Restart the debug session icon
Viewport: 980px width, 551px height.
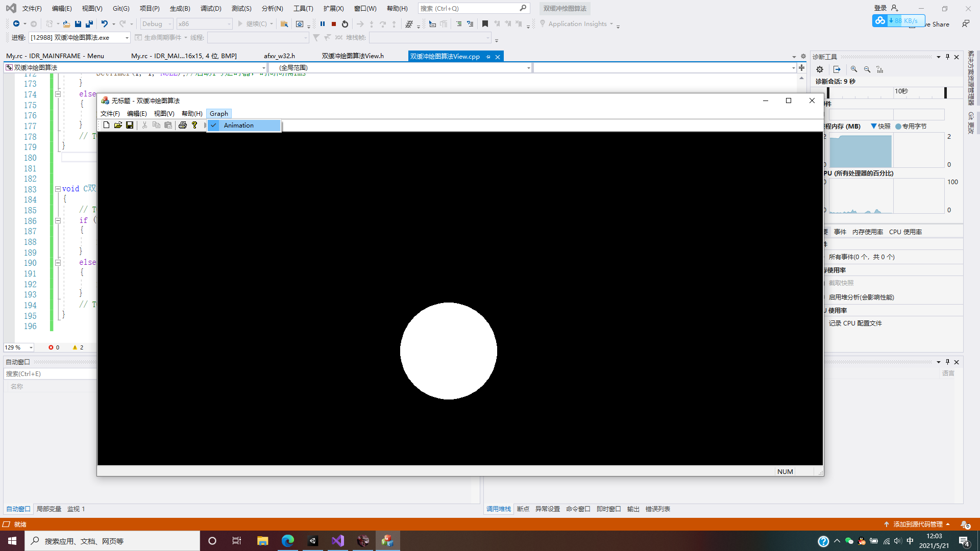tap(345, 24)
